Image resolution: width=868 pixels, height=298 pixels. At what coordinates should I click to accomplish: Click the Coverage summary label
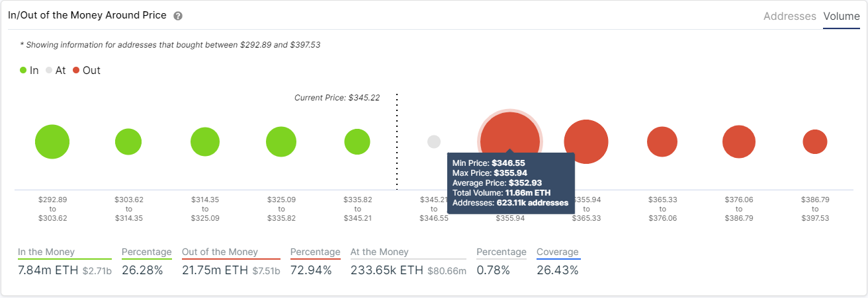[558, 252]
